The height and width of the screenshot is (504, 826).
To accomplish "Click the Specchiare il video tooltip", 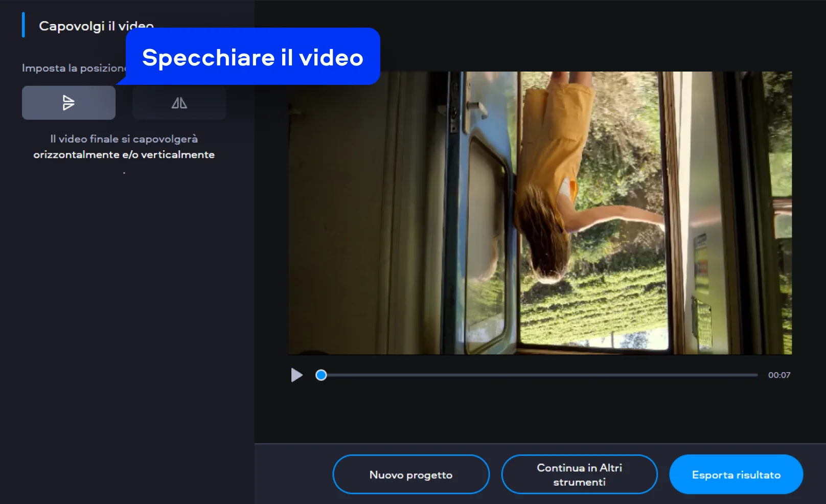I will [x=253, y=57].
